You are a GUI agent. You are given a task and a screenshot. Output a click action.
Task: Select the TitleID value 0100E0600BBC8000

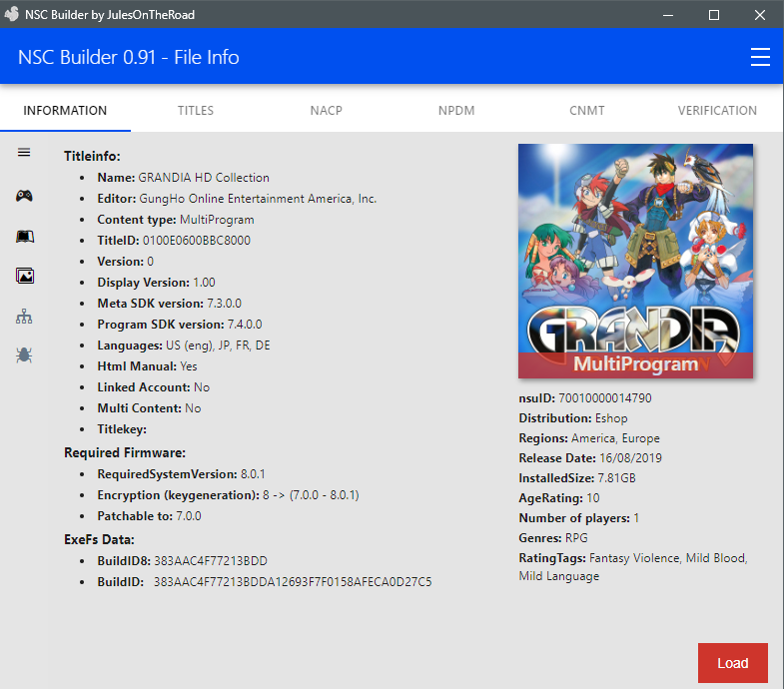click(x=197, y=241)
